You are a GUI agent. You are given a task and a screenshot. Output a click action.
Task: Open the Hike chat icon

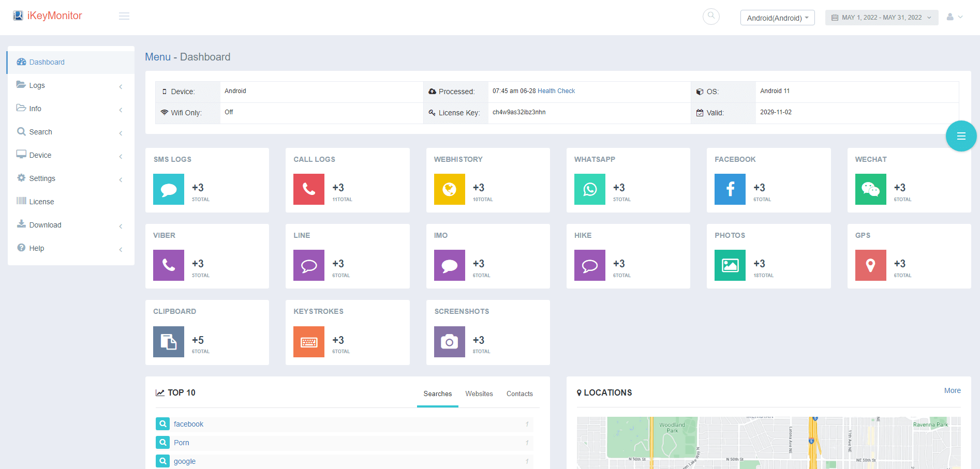[x=590, y=265]
